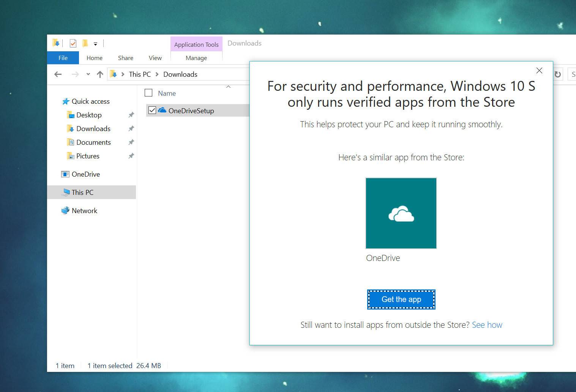Open the Customize Quick Access Toolbar dropdown
This screenshot has height=392, width=576.
pyautogui.click(x=95, y=44)
